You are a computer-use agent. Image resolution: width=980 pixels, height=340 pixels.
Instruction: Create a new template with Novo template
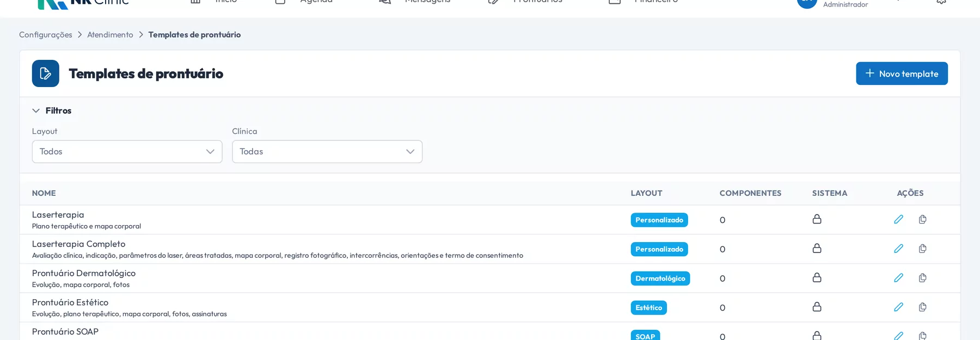(902, 73)
